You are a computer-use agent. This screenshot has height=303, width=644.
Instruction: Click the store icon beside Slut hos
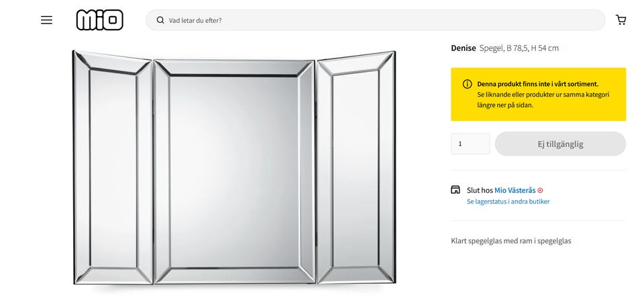[455, 190]
